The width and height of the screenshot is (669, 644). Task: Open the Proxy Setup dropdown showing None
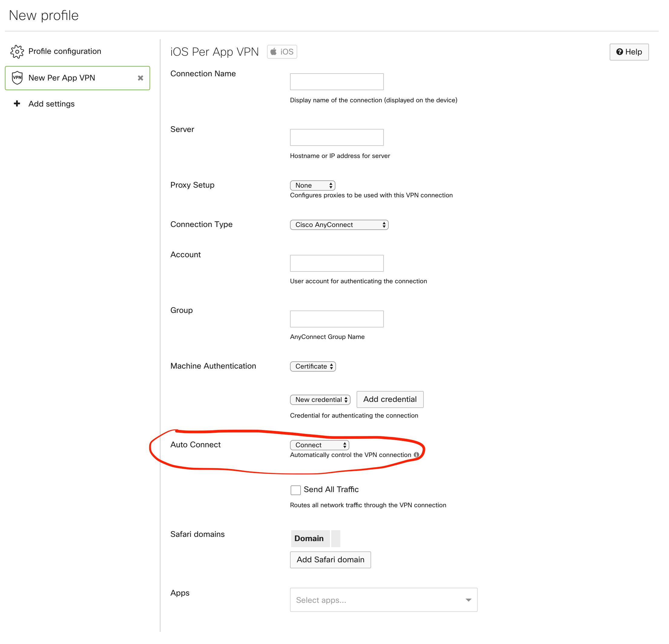pos(312,185)
